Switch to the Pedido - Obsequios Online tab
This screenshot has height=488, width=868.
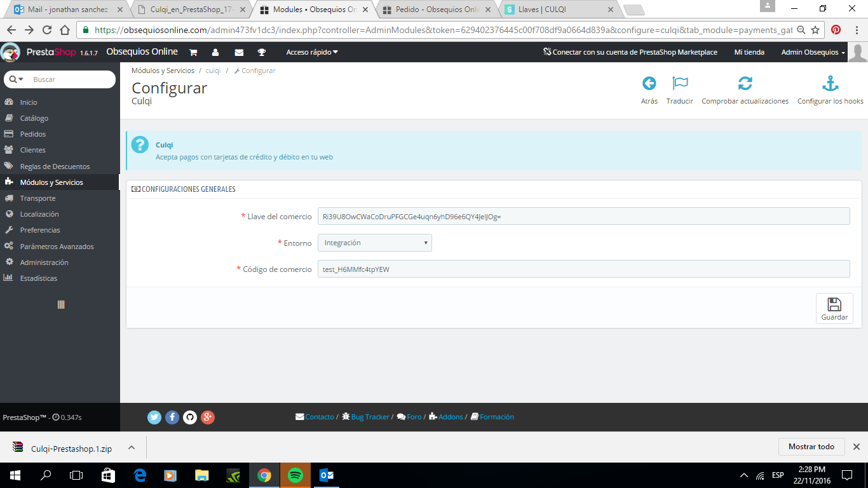(x=437, y=10)
